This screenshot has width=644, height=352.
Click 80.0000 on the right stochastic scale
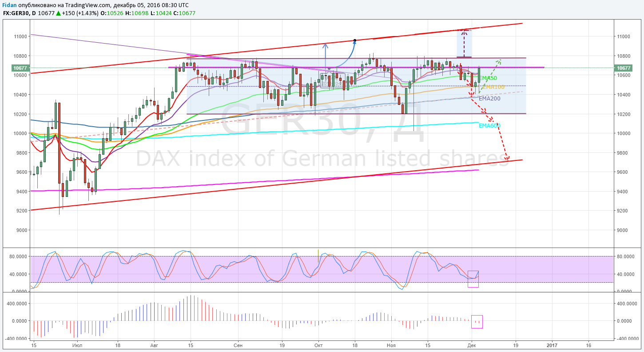click(625, 256)
